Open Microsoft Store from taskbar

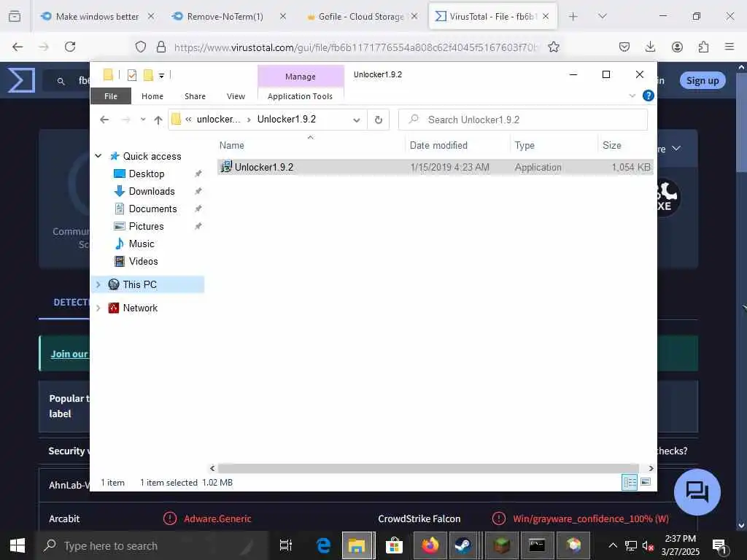(394, 545)
